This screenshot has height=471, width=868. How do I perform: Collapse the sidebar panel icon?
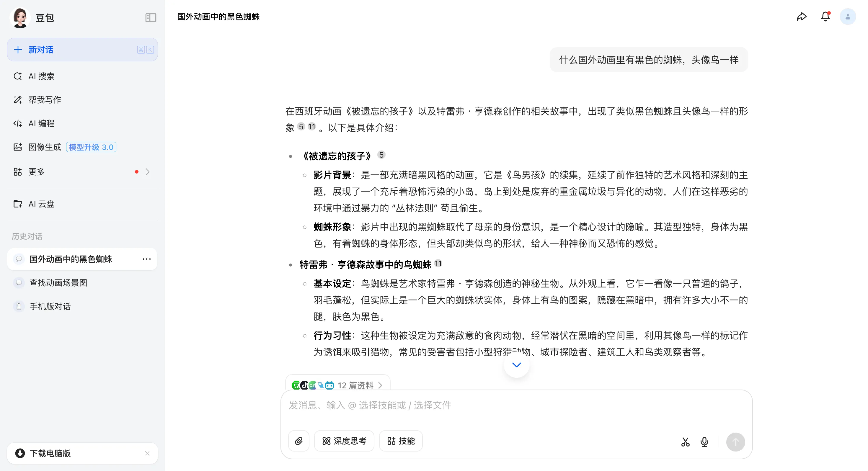151,17
